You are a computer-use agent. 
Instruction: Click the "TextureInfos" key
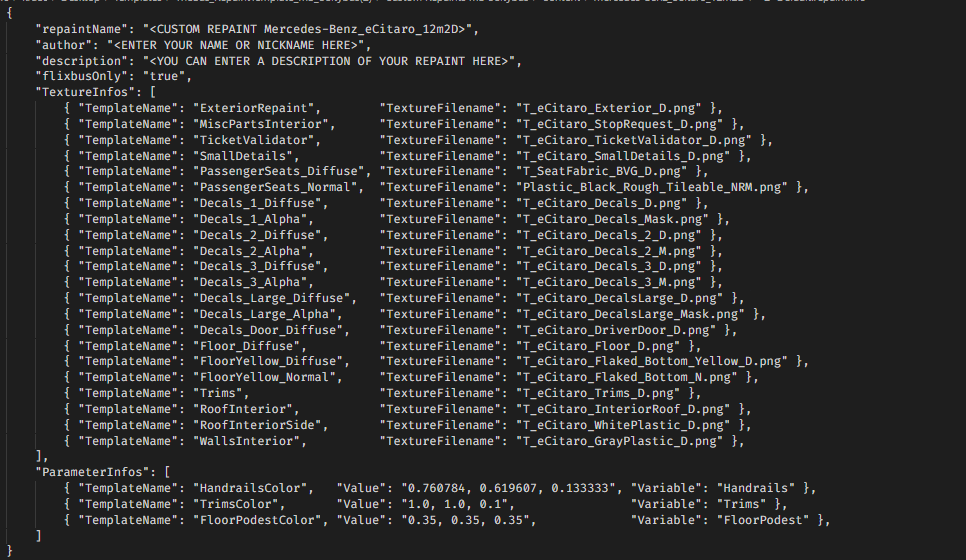pos(85,91)
